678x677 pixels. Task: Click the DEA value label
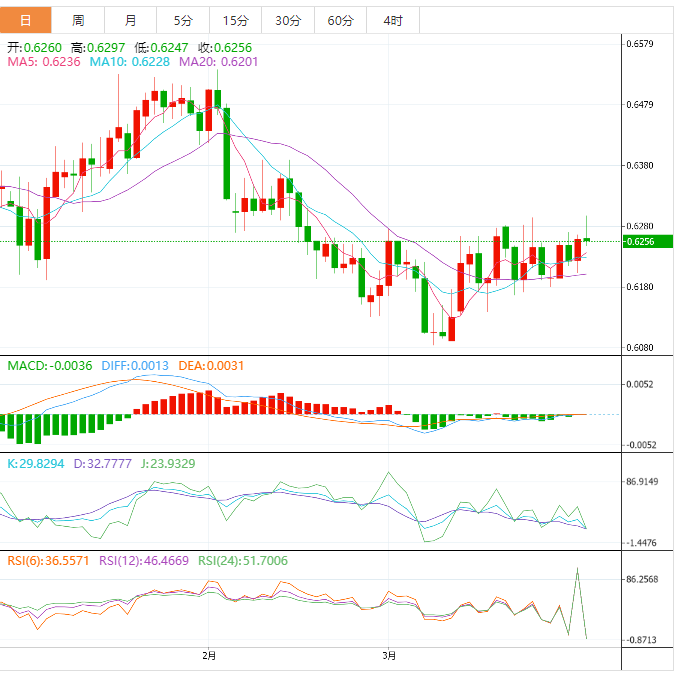[x=211, y=366]
